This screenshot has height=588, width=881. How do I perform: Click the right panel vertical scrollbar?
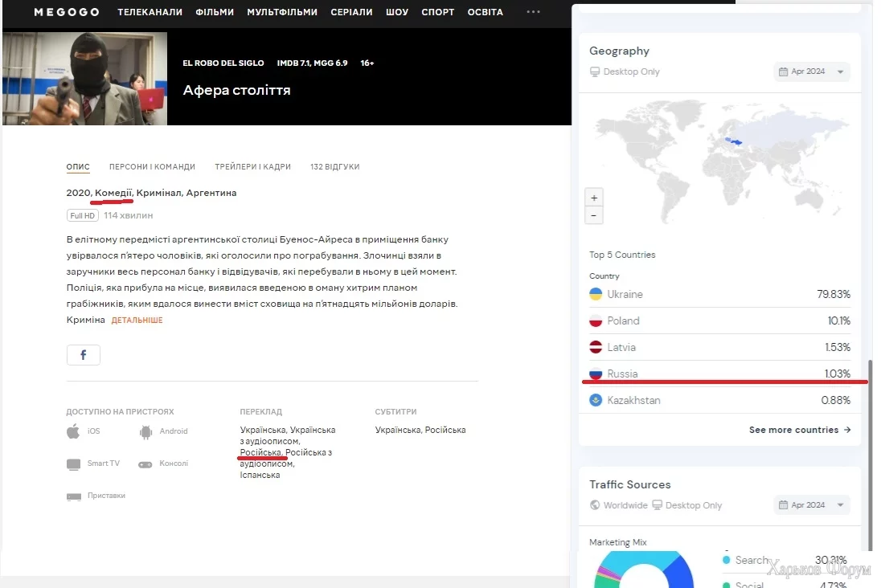tap(871, 455)
